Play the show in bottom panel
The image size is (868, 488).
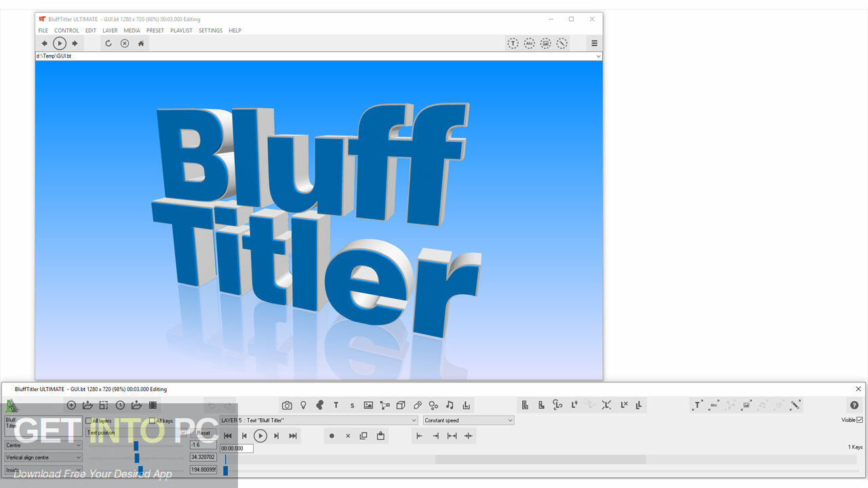260,436
